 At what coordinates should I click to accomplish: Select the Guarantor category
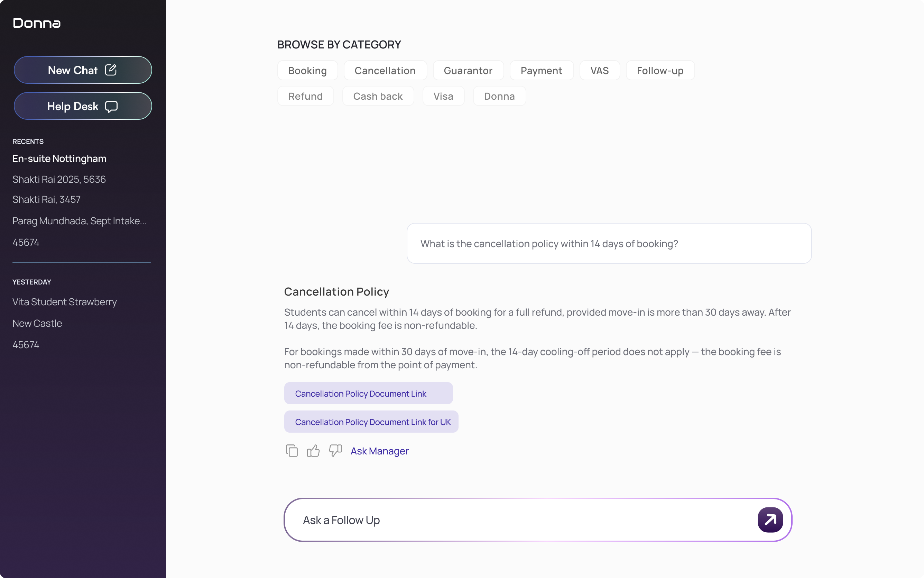(x=468, y=70)
